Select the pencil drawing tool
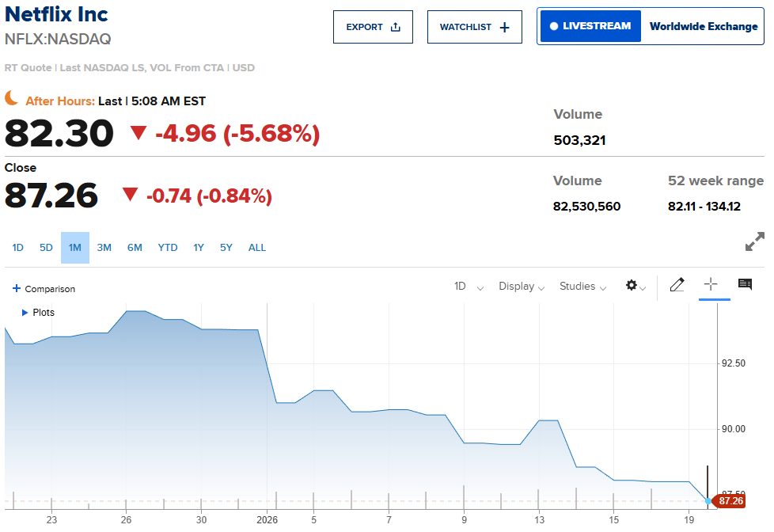The image size is (774, 532). click(x=677, y=285)
